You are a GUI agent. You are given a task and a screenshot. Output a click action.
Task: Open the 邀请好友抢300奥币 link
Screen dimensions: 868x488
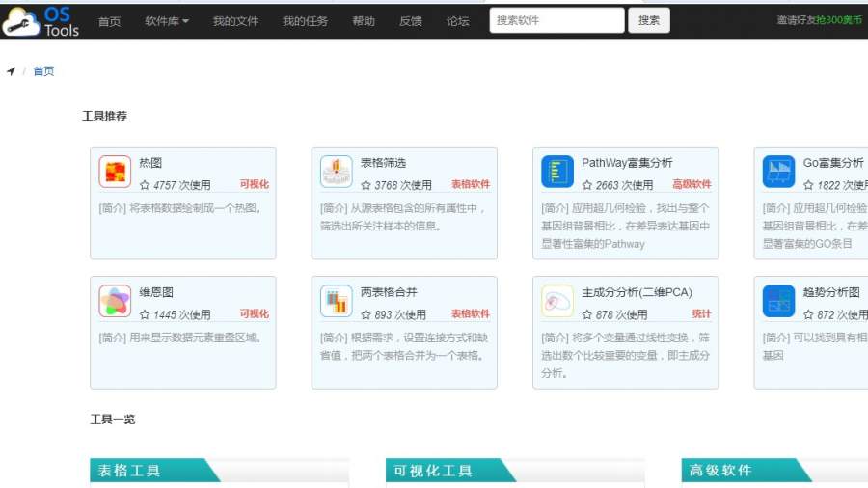pos(819,20)
